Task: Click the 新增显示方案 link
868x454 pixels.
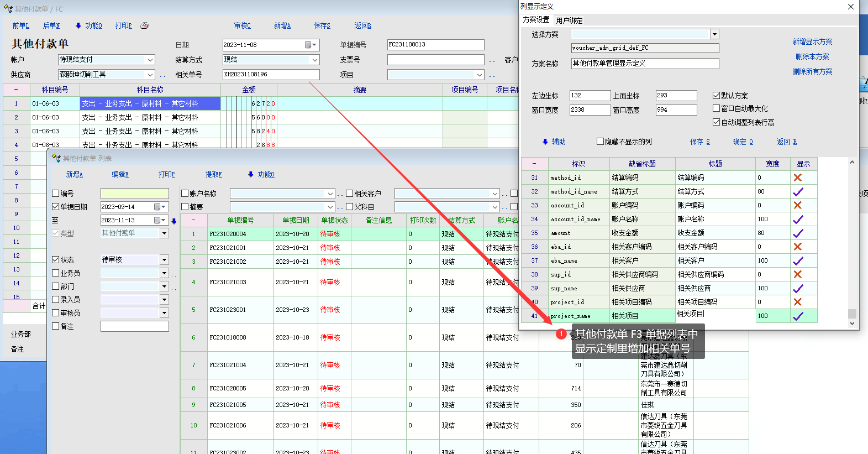Action: (812, 41)
